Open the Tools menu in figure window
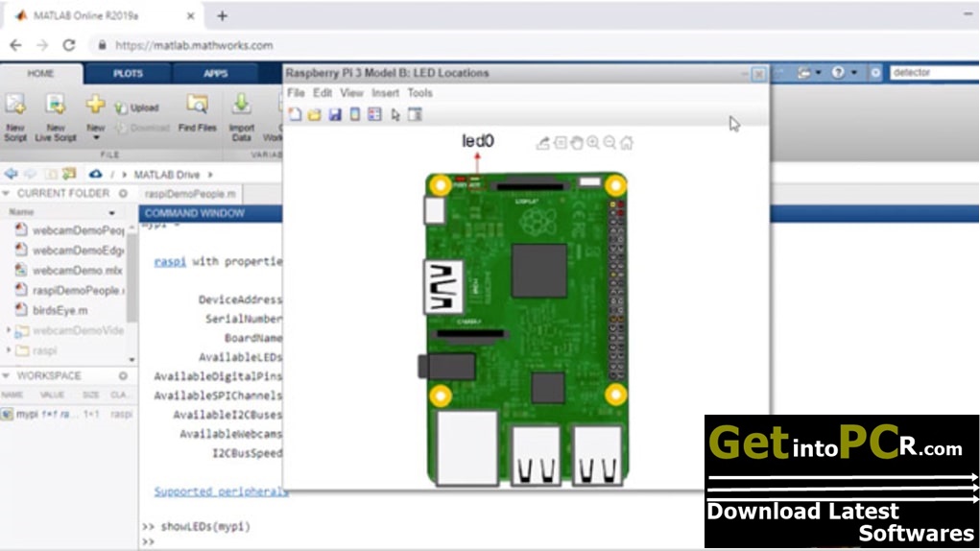Image resolution: width=980 pixels, height=551 pixels. tap(419, 92)
